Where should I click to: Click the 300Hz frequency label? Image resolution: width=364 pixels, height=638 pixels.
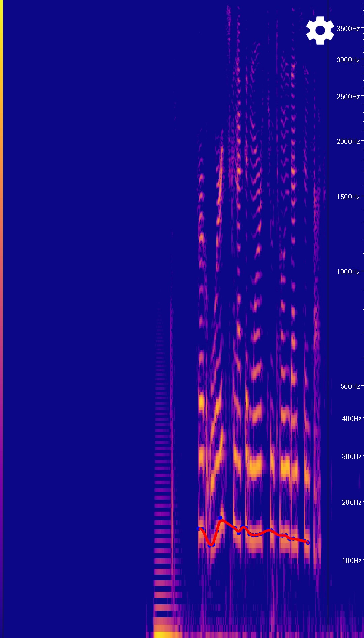352,456
